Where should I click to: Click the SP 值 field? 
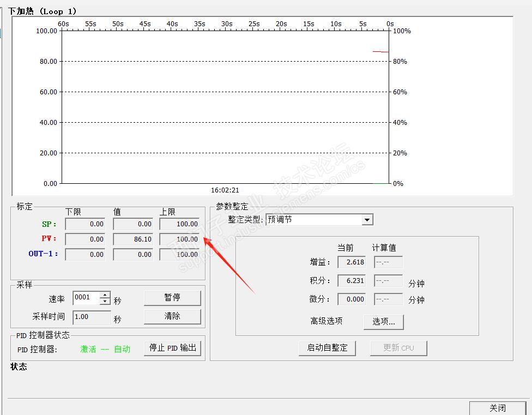[x=133, y=224]
